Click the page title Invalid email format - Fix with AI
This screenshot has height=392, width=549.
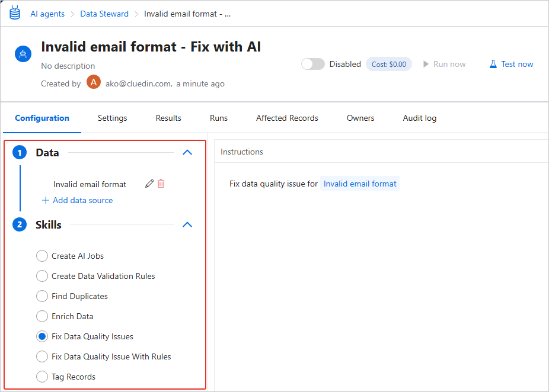(151, 47)
